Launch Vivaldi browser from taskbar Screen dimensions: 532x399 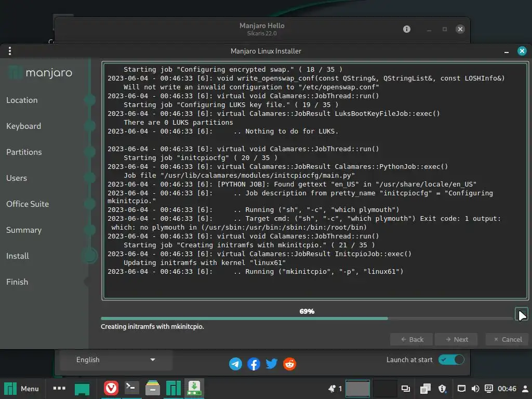[111, 388]
